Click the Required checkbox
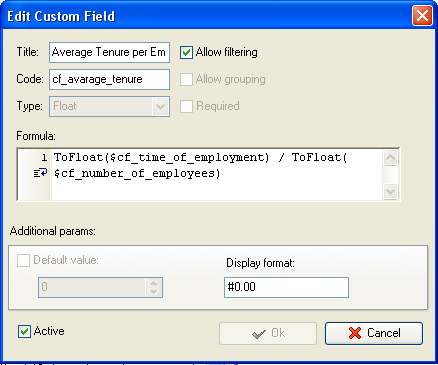The height and width of the screenshot is (365, 438). pos(186,106)
